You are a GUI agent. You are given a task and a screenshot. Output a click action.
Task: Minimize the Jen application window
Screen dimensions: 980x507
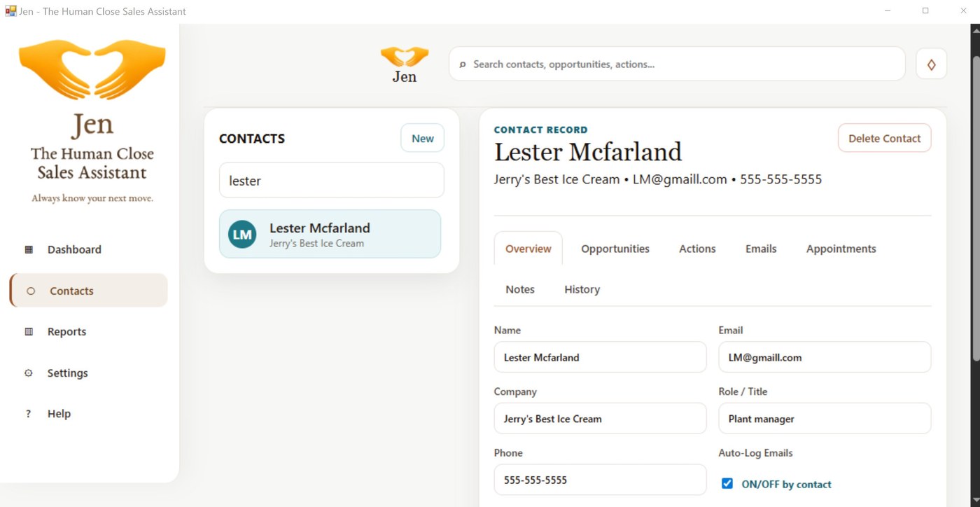(x=888, y=11)
